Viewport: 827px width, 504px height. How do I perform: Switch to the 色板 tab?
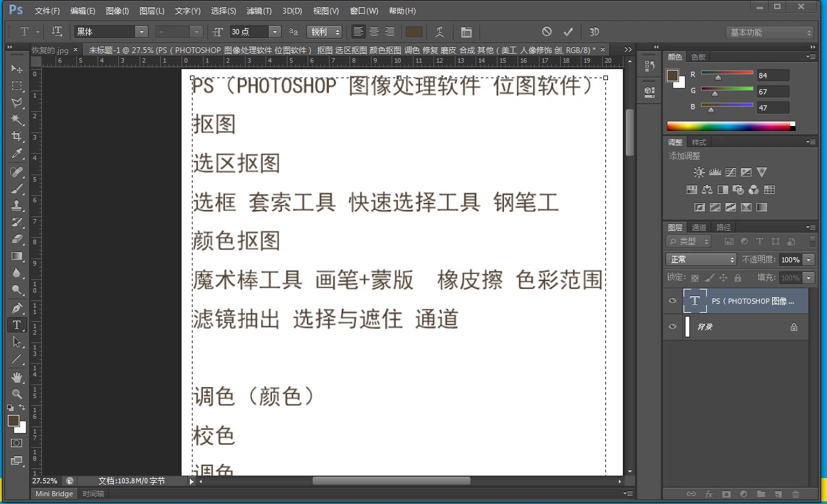tap(699, 57)
